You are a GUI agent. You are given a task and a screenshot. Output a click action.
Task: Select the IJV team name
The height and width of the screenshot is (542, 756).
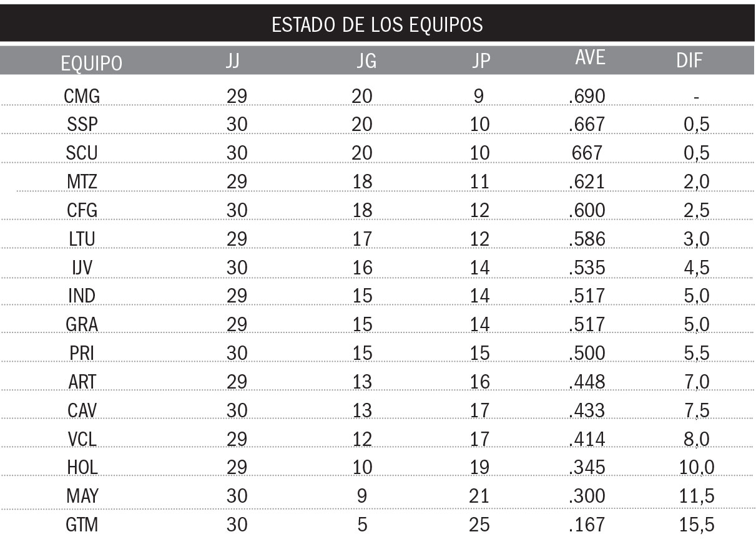click(x=82, y=268)
